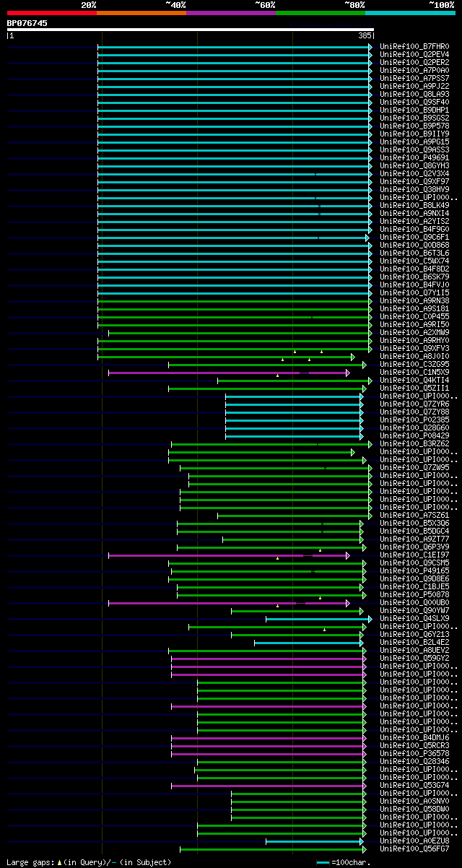
Task: Click the UniRef100_Q4SLX9 label
Action: [x=414, y=618]
